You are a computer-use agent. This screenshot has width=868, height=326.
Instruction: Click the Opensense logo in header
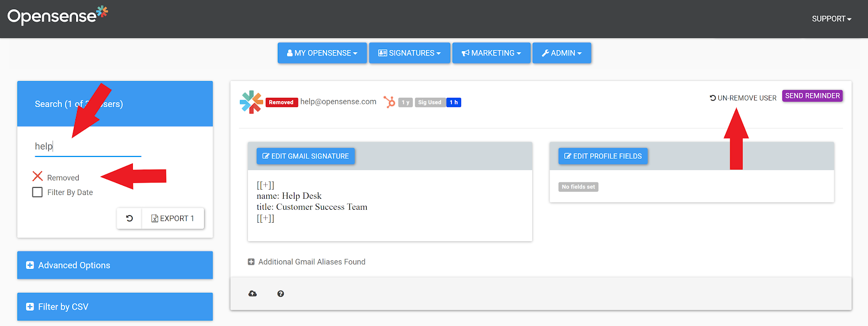tap(58, 15)
